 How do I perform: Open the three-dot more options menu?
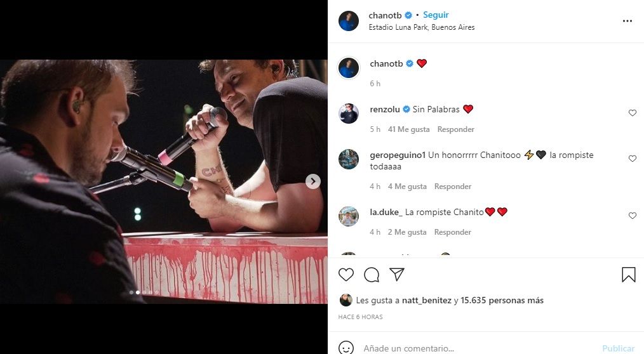pyautogui.click(x=627, y=21)
